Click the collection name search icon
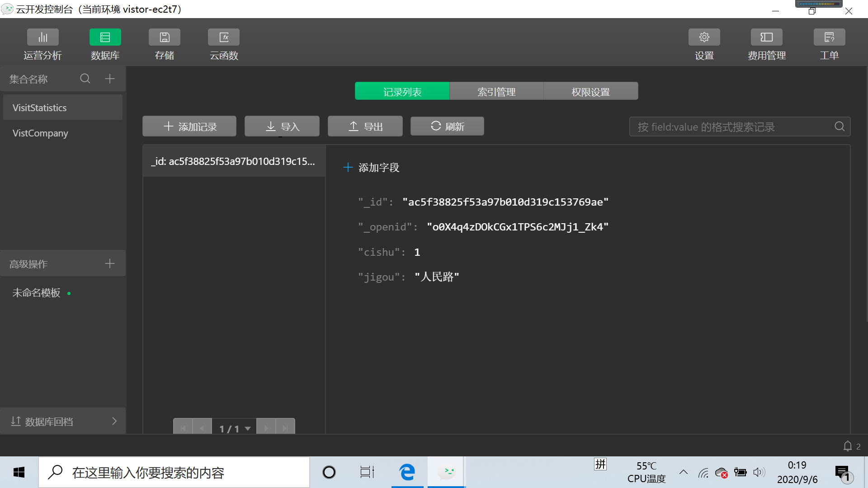Screen dimensions: 868x488 click(x=85, y=79)
